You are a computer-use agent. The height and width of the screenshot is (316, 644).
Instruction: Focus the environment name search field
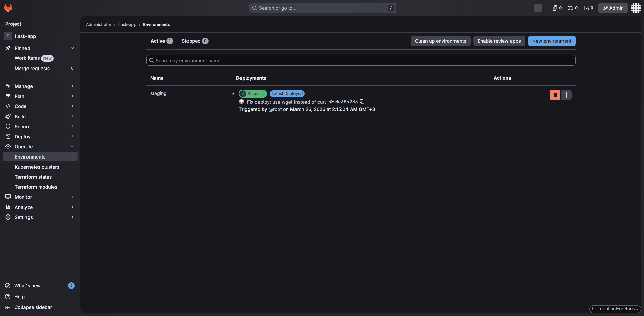pos(361,60)
